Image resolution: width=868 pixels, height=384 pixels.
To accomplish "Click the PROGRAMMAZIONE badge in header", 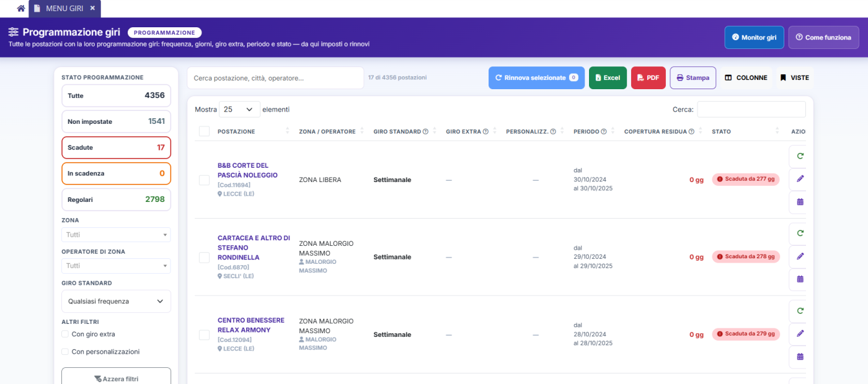I will 164,33.
